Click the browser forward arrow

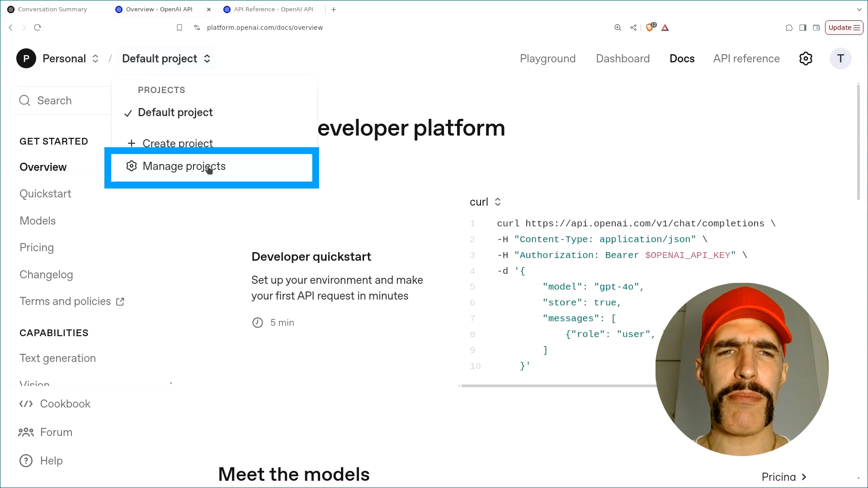tap(24, 28)
